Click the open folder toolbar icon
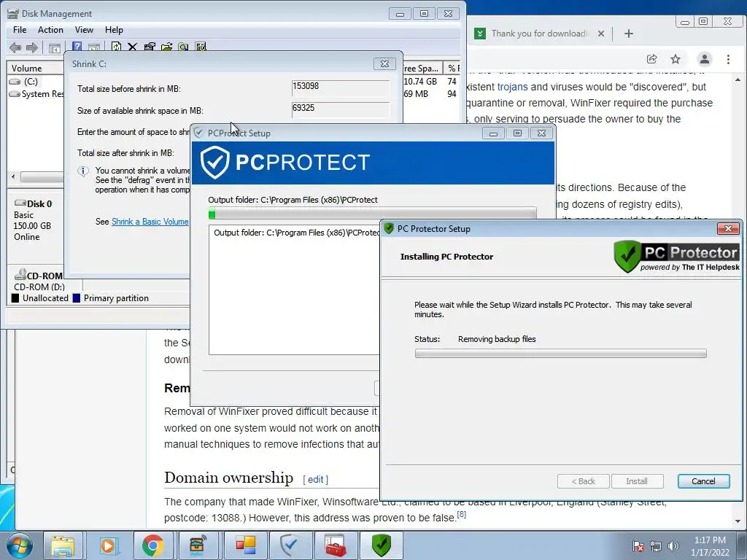This screenshot has height=560, width=747. 167,47
